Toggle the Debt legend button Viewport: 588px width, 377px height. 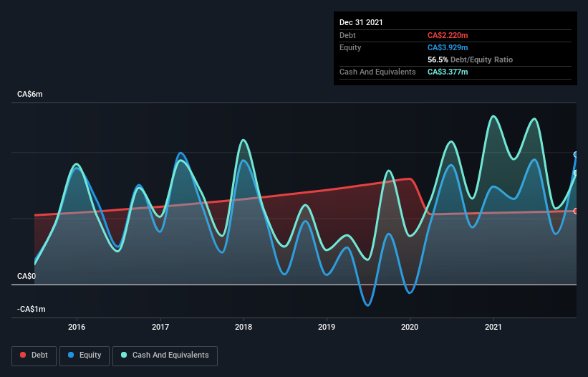(34, 355)
